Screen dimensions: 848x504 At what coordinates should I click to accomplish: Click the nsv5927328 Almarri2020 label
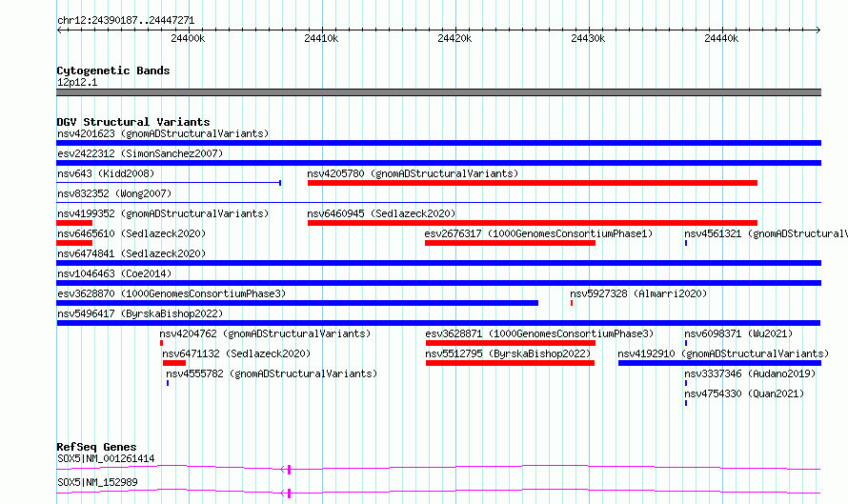tap(638, 293)
